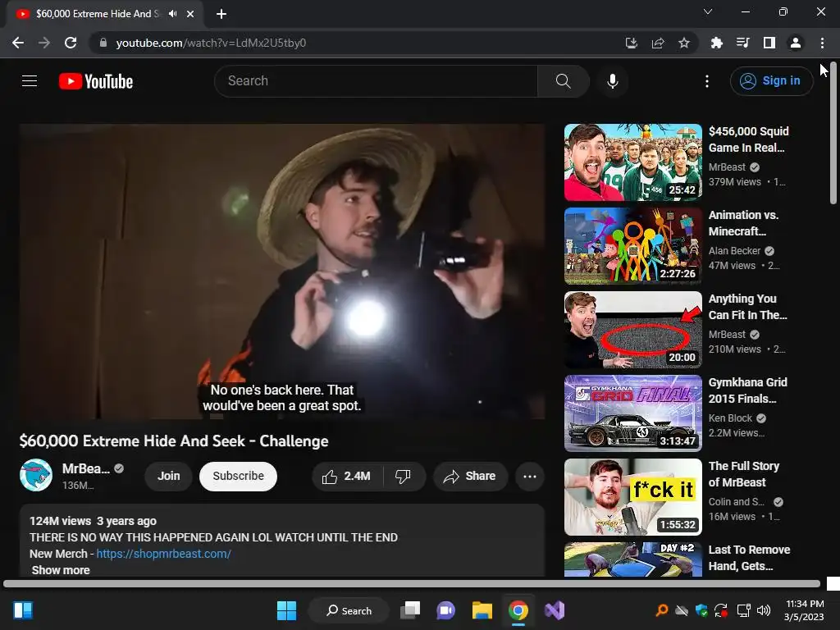Open Visual Studio from taskbar
Image resolution: width=840 pixels, height=630 pixels.
point(555,610)
